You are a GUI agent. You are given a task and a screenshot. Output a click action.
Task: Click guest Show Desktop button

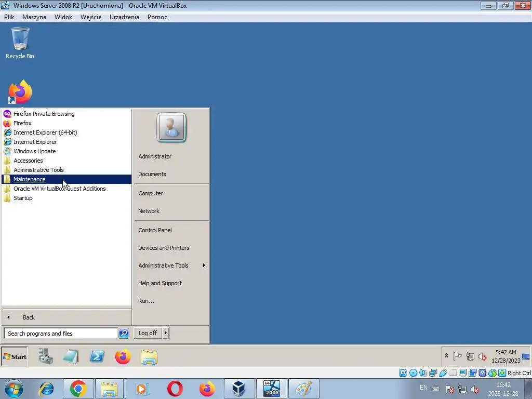[526, 356]
